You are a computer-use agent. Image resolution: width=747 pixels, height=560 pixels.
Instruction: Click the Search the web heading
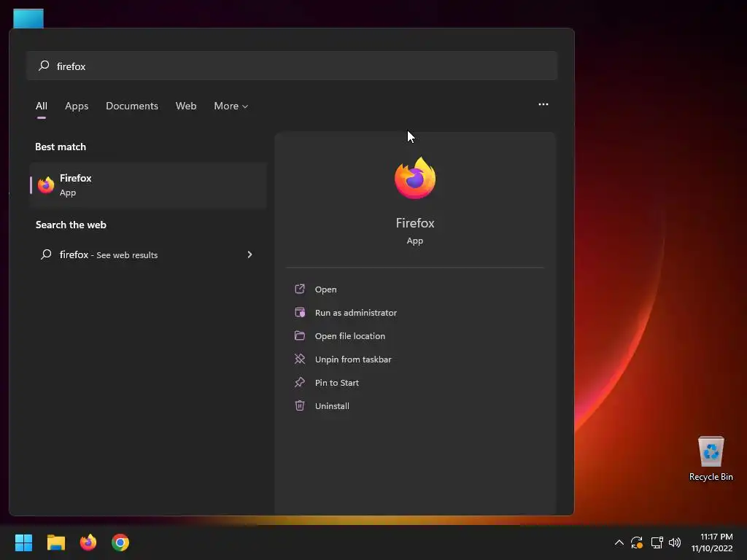click(71, 225)
